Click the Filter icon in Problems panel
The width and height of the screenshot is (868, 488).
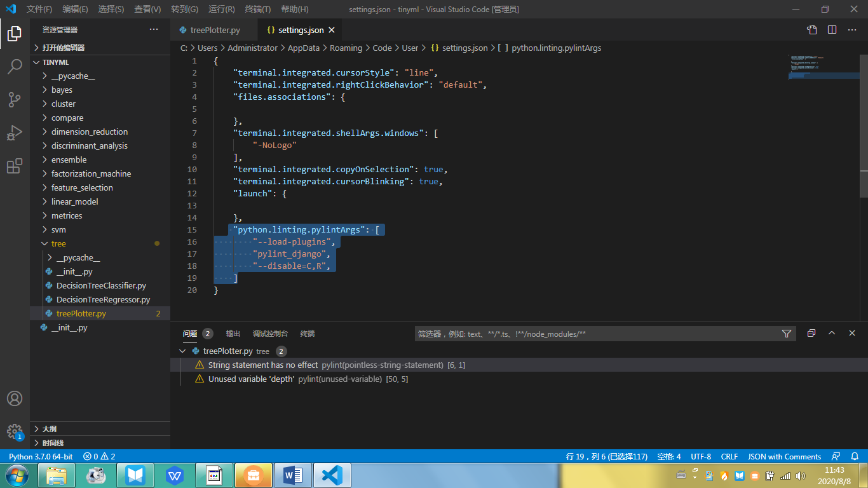(787, 333)
